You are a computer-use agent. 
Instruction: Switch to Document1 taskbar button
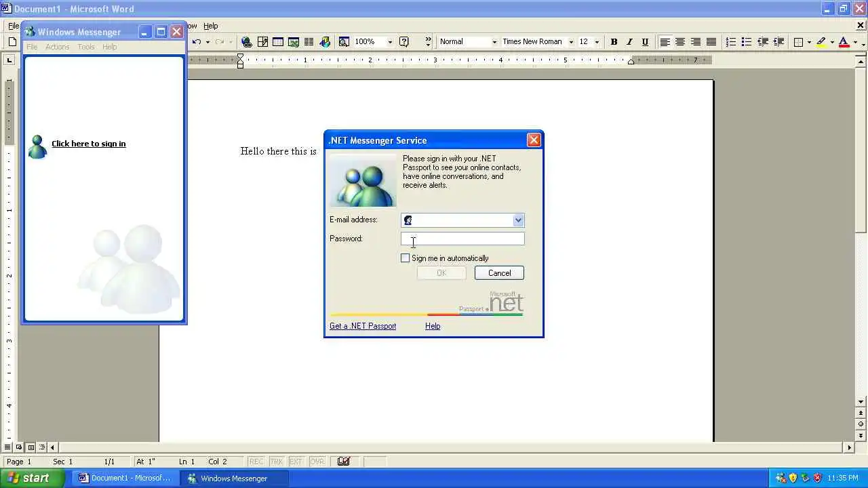coord(125,478)
